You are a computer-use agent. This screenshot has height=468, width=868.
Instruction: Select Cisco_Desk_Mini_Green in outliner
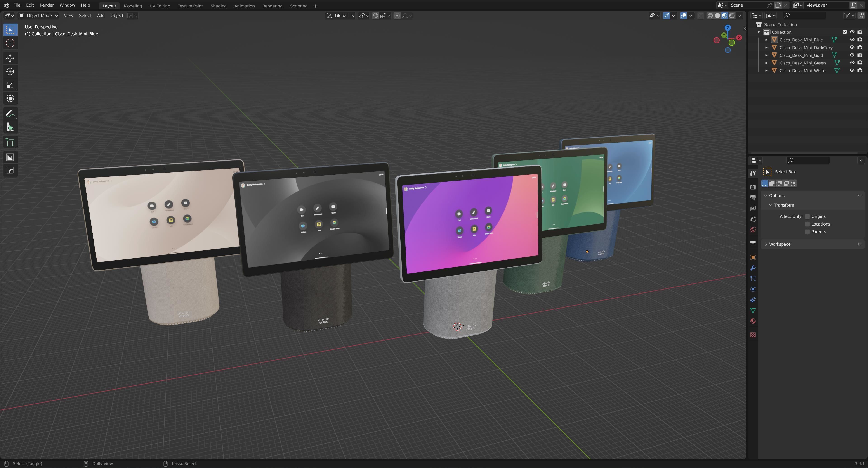[802, 63]
